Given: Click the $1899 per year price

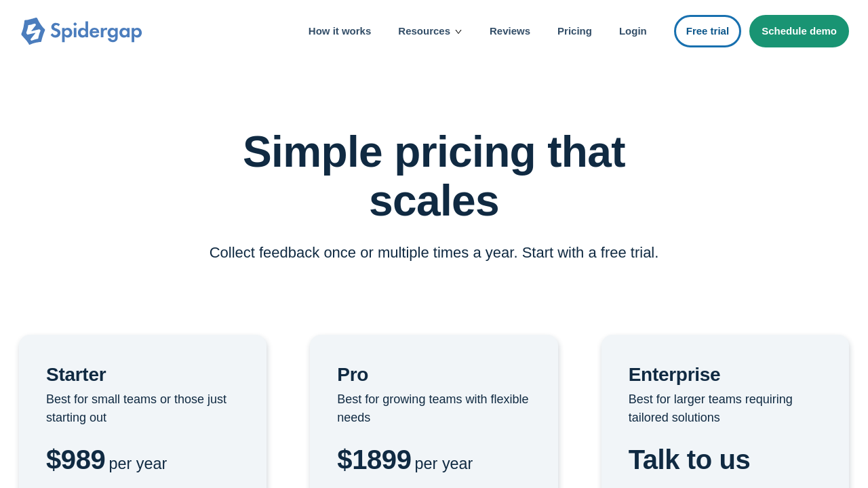Looking at the screenshot, I should [x=405, y=460].
